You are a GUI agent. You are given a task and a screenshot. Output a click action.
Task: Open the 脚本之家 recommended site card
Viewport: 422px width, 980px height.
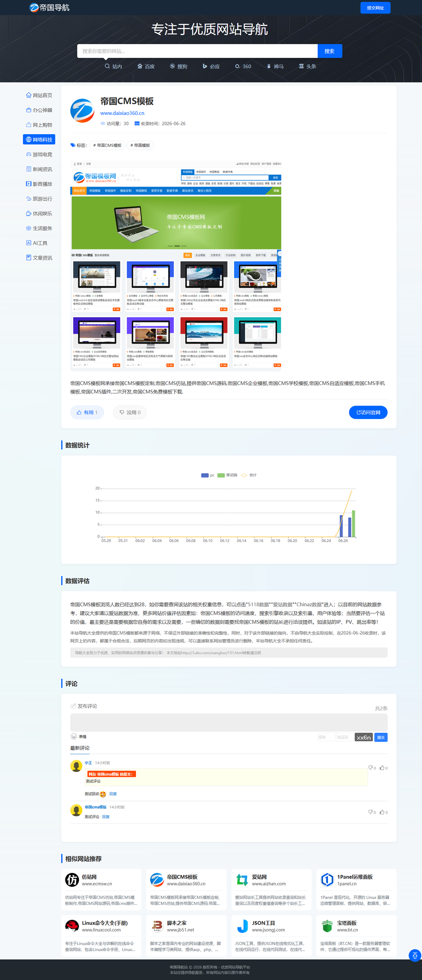click(x=186, y=935)
